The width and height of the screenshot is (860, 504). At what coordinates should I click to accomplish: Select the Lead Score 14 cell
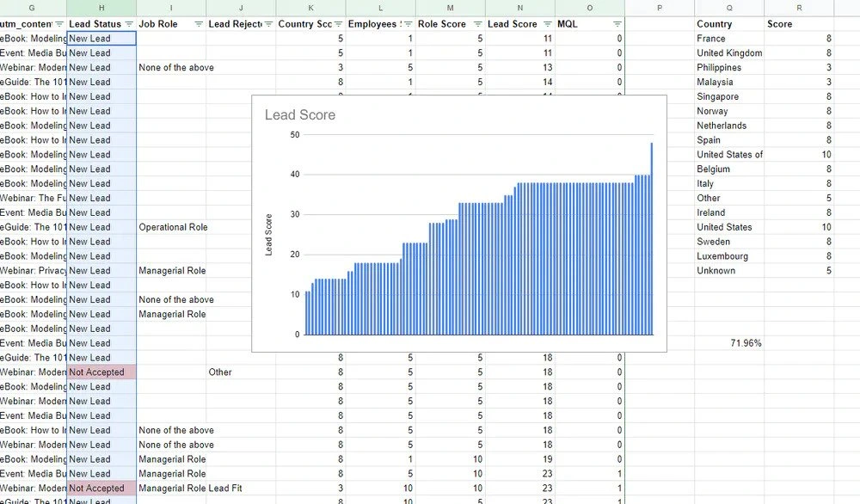520,83
